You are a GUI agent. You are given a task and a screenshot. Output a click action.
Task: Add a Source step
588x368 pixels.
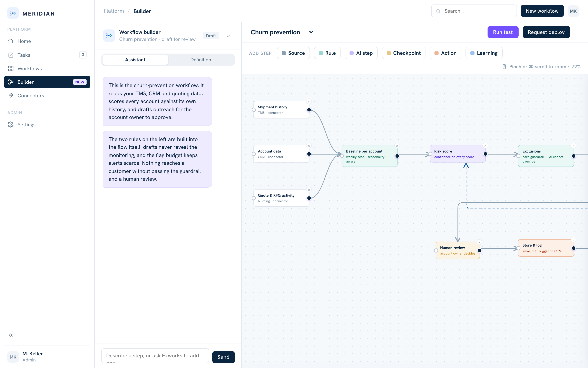tap(293, 53)
